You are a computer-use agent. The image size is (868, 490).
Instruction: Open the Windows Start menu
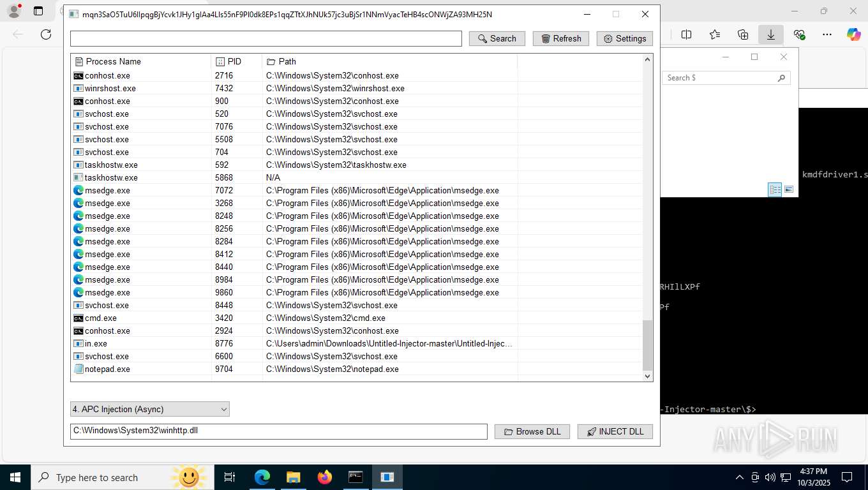[15, 477]
